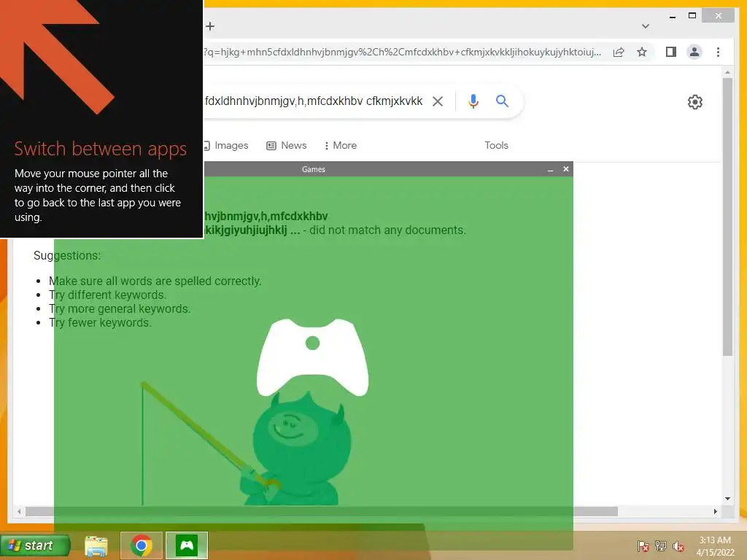This screenshot has height=560, width=747.
Task: Open Google quick settings gear
Action: coord(695,102)
